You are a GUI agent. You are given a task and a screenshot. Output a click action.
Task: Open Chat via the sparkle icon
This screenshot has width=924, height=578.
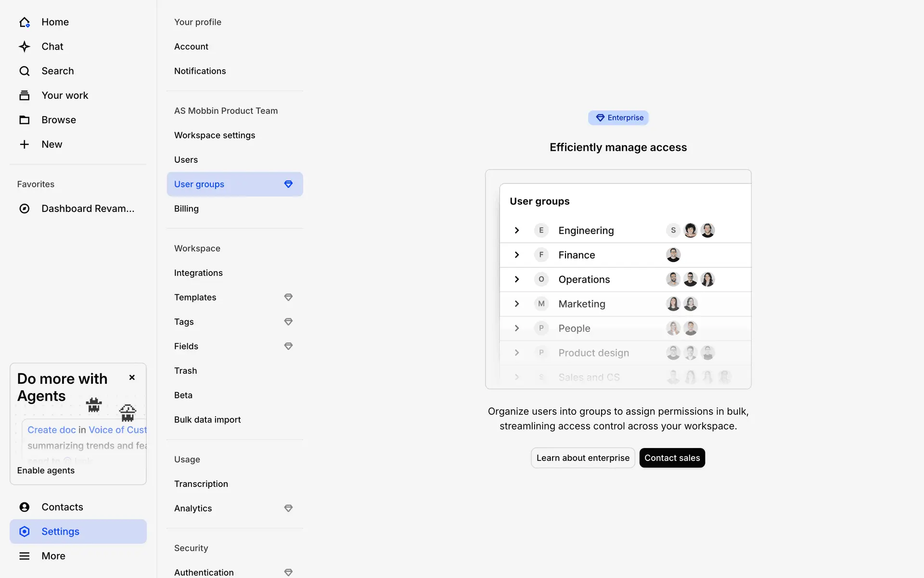click(25, 47)
